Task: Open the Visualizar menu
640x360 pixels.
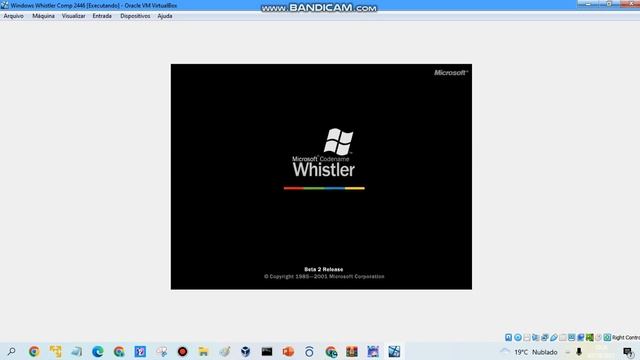Action: pos(73,16)
